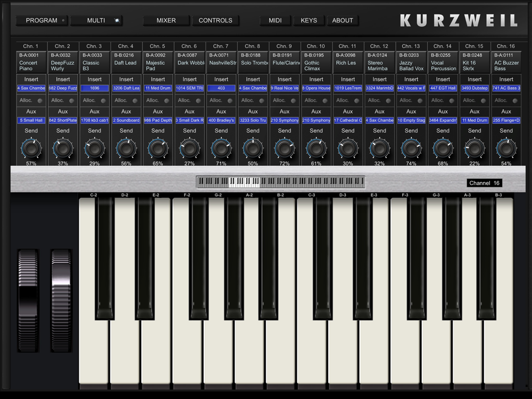Select the Majestic Pad program slot

[158, 62]
